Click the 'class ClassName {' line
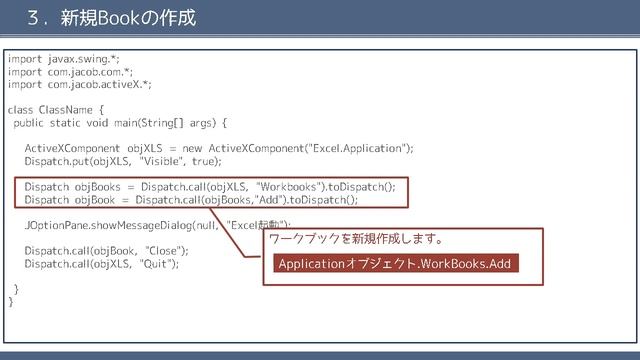This screenshot has width=640, height=360. pos(56,110)
